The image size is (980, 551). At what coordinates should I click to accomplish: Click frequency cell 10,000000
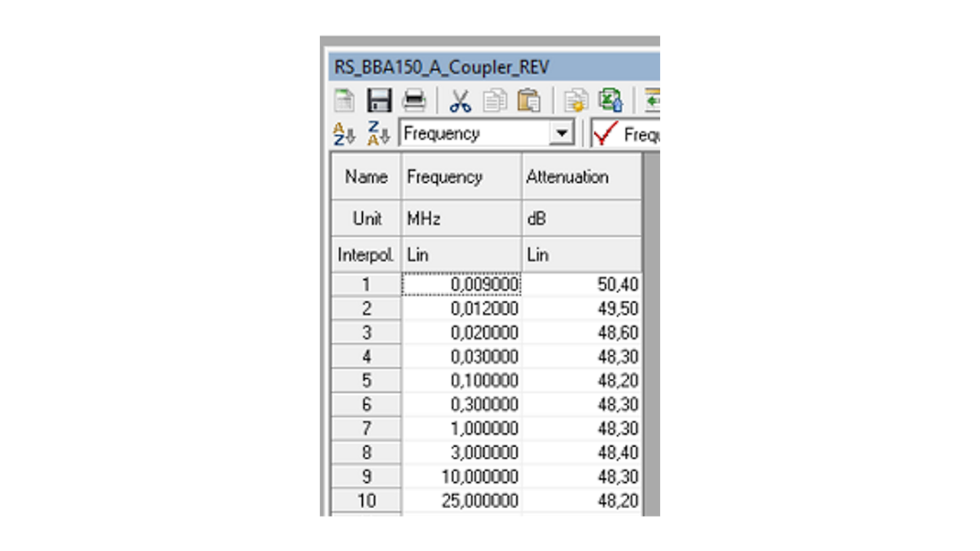pos(461,477)
